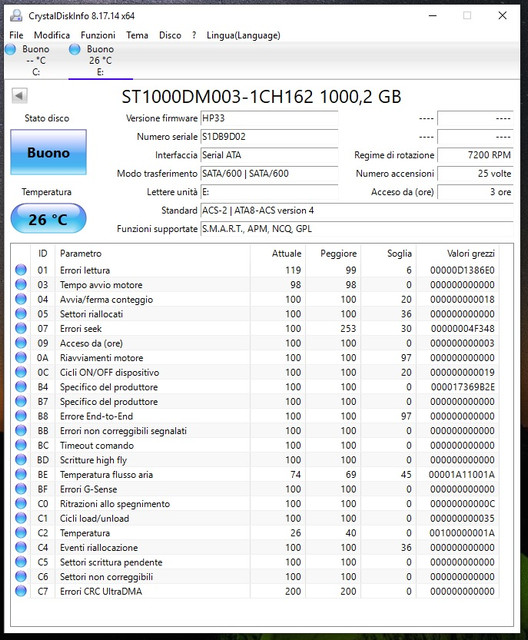Click the ID column header
This screenshot has width=528, height=640.
(x=42, y=253)
